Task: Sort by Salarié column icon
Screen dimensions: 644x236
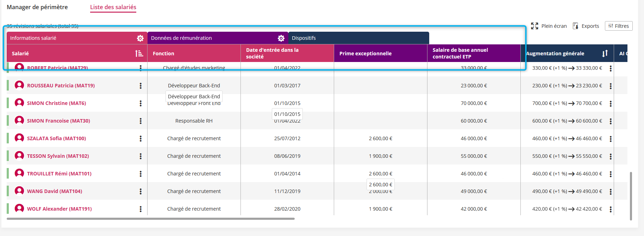Action: (x=139, y=54)
